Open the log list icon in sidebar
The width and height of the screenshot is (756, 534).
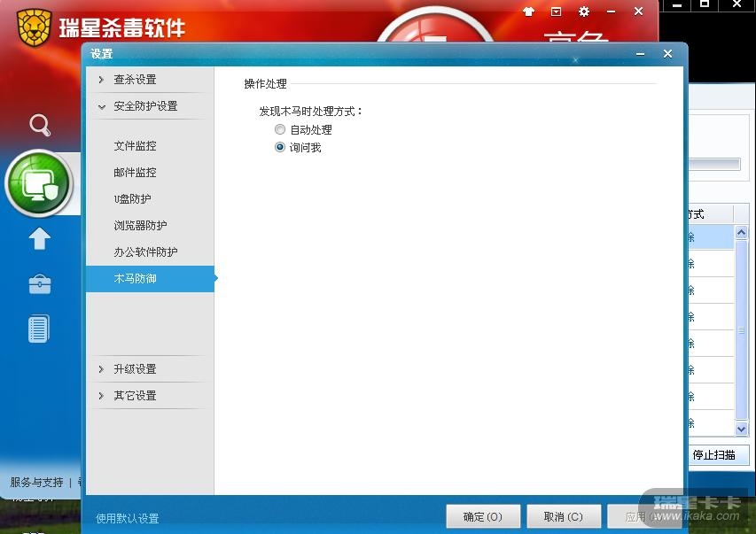click(x=39, y=329)
